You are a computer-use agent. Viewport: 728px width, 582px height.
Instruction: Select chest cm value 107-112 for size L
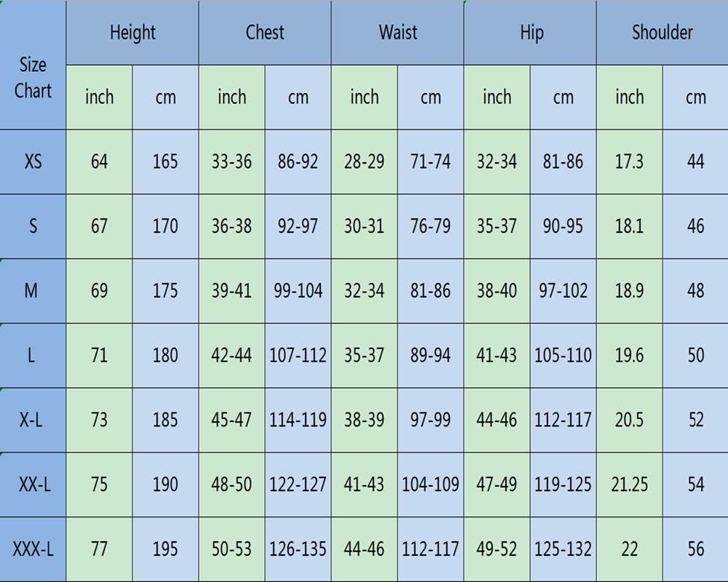coord(298,356)
